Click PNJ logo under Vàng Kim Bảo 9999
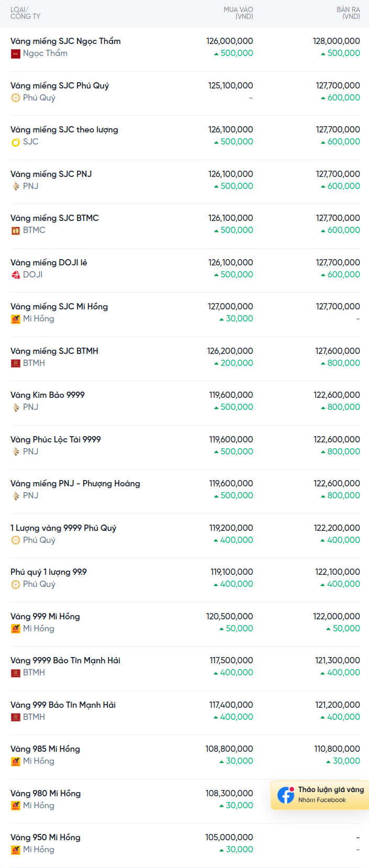 tap(16, 407)
